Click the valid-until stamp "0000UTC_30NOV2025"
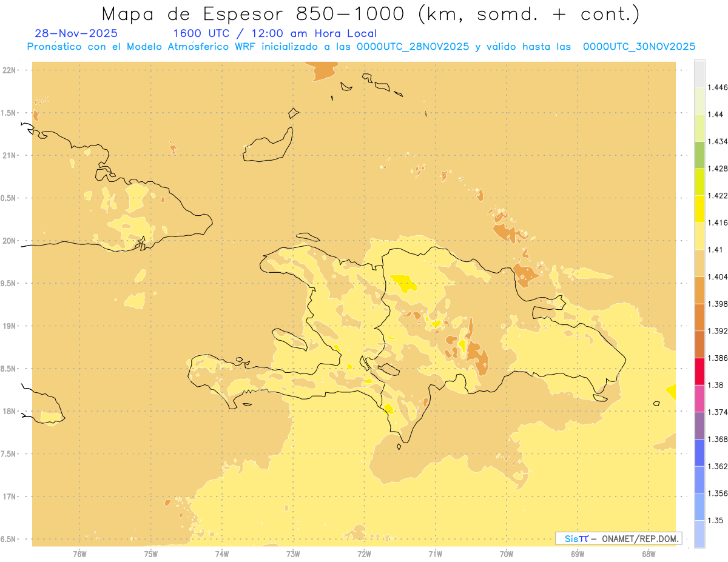This screenshot has width=728, height=562. click(x=639, y=47)
